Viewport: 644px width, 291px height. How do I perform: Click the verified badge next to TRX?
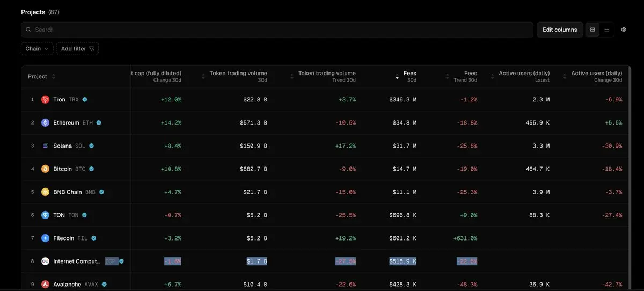(85, 99)
